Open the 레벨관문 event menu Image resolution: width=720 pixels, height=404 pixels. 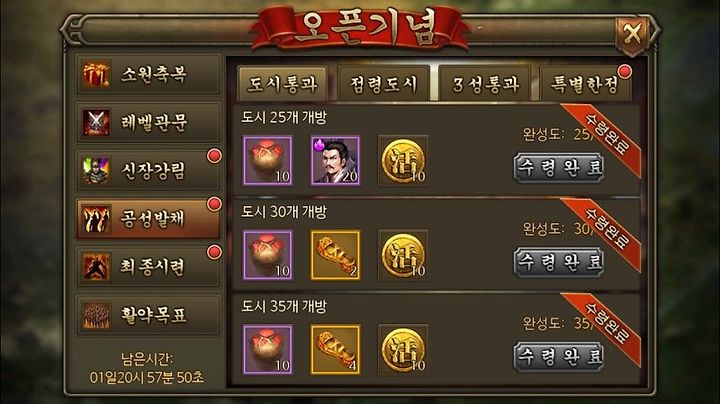pyautogui.click(x=148, y=123)
